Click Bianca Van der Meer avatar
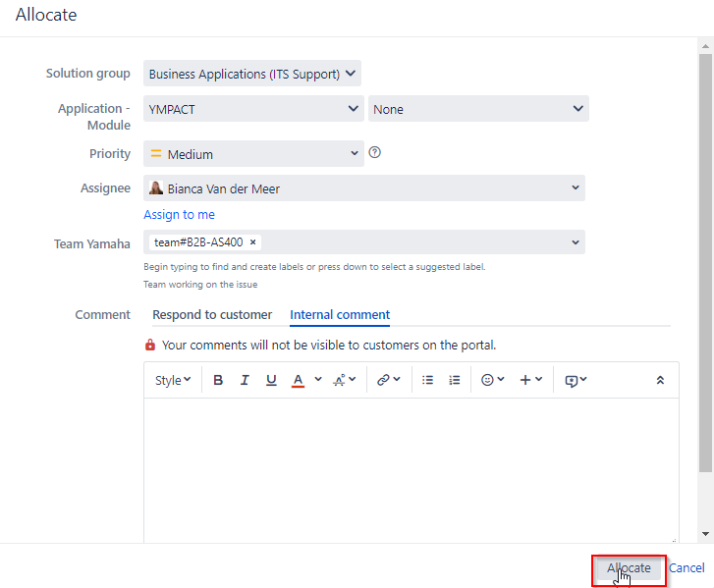Screen dimensions: 714x588 pyautogui.click(x=156, y=187)
